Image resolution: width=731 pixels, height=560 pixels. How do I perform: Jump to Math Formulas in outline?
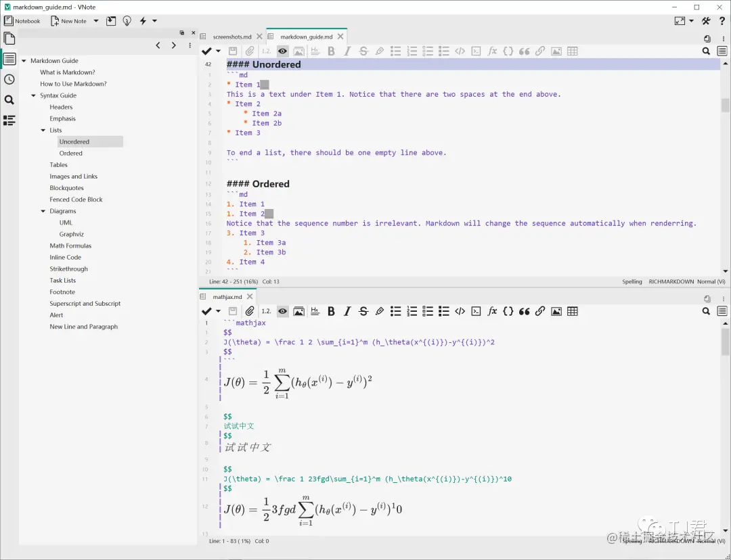coord(70,246)
